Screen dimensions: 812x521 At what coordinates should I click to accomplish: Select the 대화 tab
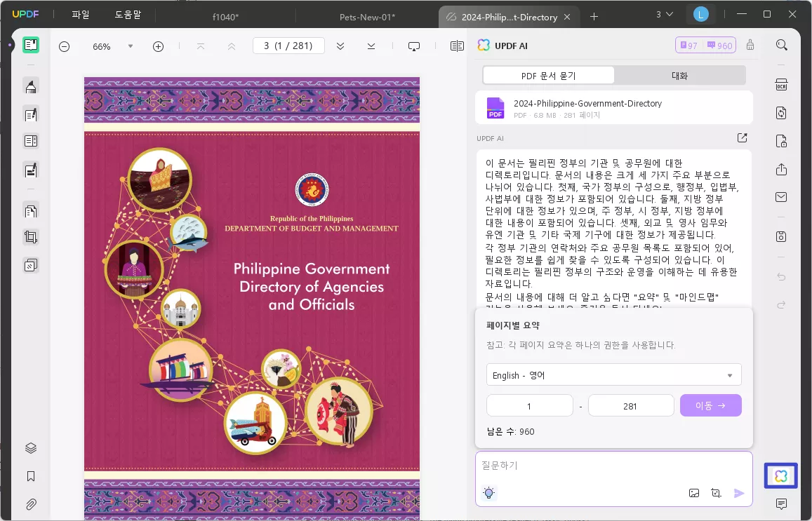pos(679,76)
